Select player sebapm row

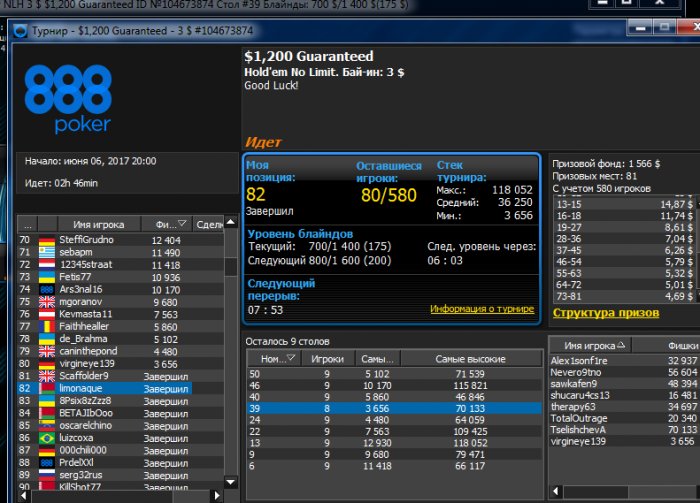pyautogui.click(x=120, y=252)
